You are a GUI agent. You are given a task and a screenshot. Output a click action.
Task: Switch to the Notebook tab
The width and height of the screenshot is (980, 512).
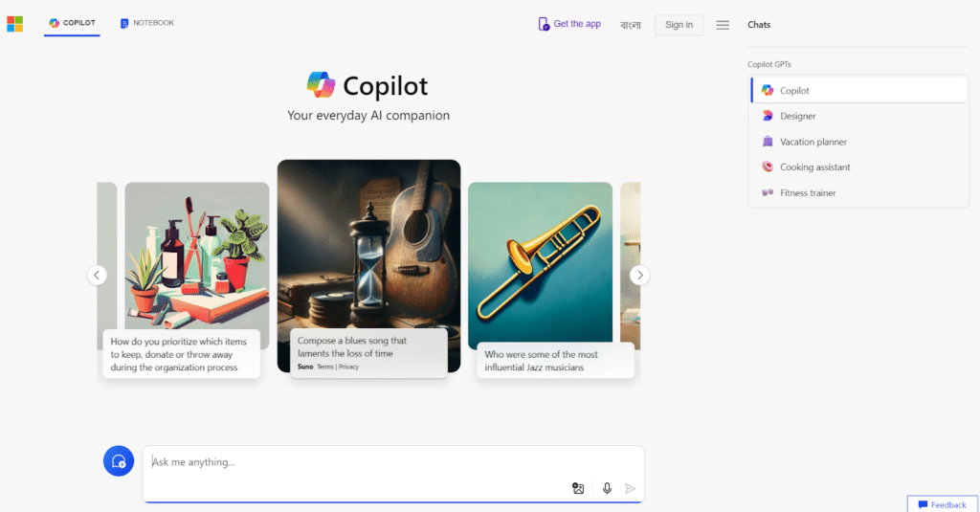146,23
